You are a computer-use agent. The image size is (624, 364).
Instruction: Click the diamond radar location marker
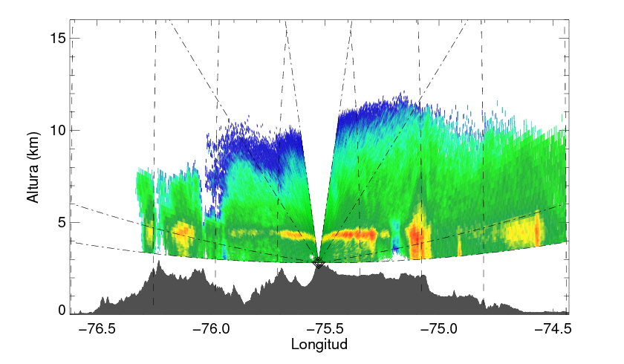point(318,262)
